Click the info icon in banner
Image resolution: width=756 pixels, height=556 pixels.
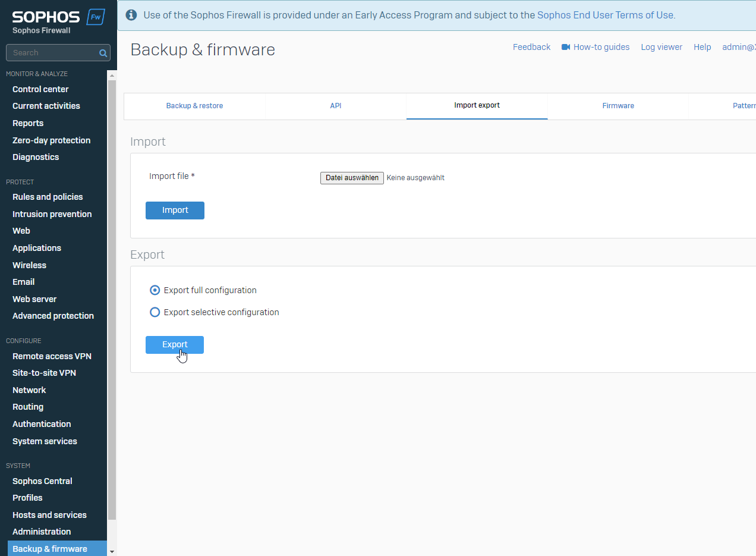point(131,15)
